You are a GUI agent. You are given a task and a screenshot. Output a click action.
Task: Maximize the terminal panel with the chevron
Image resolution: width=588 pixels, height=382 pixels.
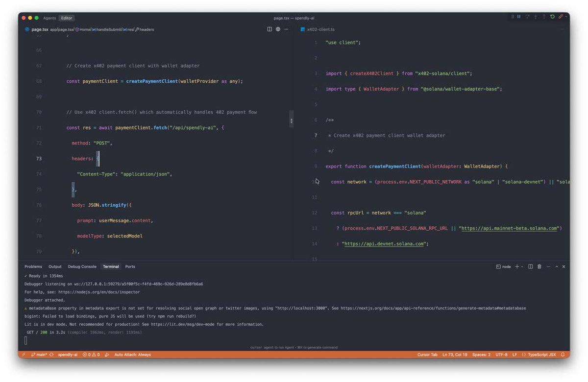(x=556, y=266)
